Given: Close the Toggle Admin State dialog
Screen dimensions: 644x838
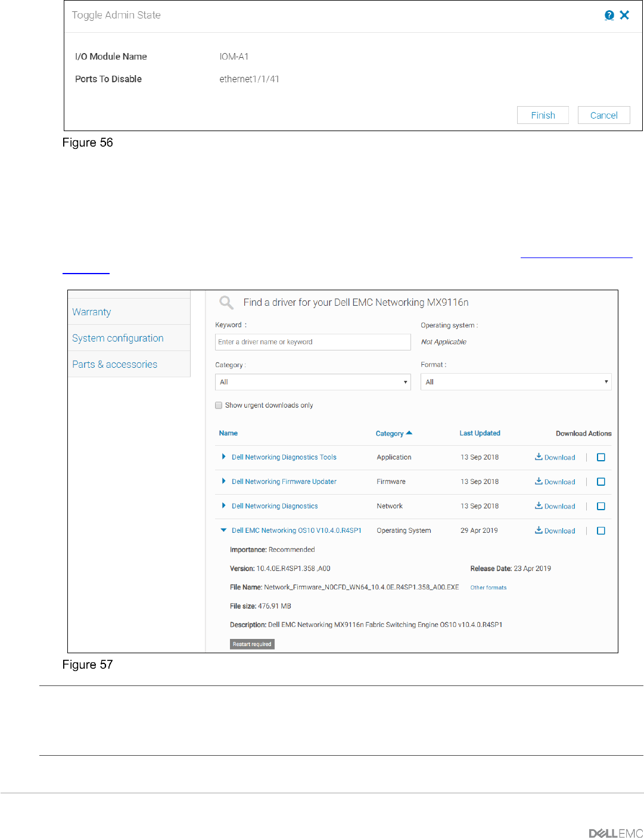Looking at the screenshot, I should [x=624, y=15].
